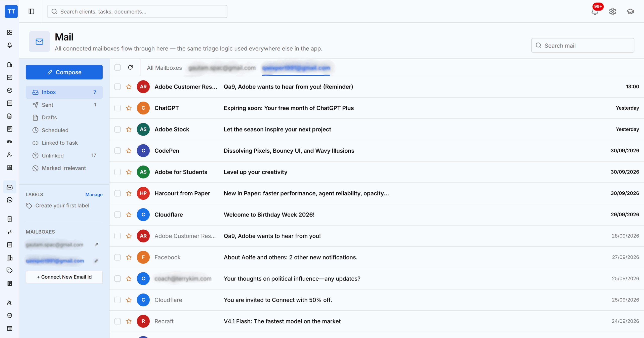Click disconnect icon beside first mailbox
Viewport: 644px width, 338px height.
tap(96, 245)
